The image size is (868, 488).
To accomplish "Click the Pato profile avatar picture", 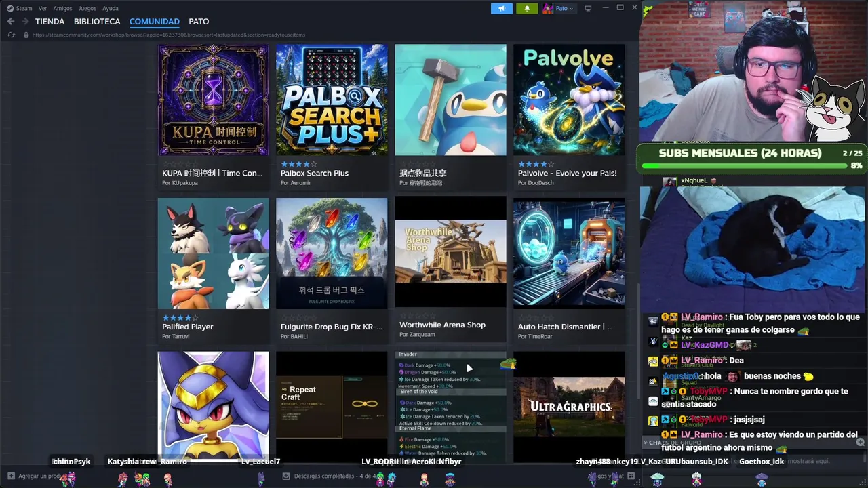I will pos(547,8).
